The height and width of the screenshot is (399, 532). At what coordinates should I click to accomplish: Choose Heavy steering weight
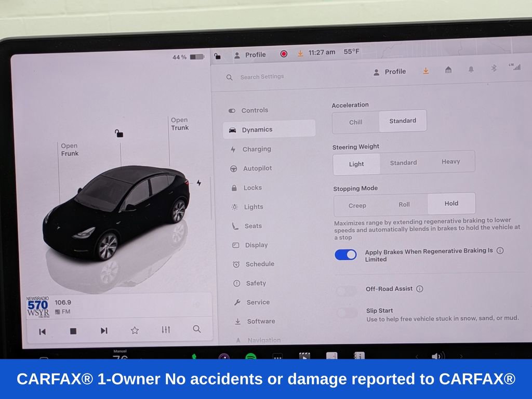pos(450,162)
